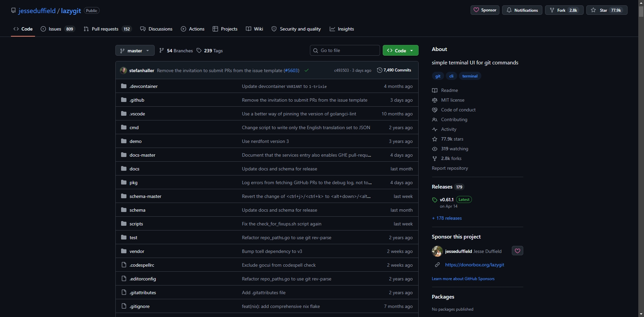
Task: Open pull request #5603 link
Action: point(291,71)
